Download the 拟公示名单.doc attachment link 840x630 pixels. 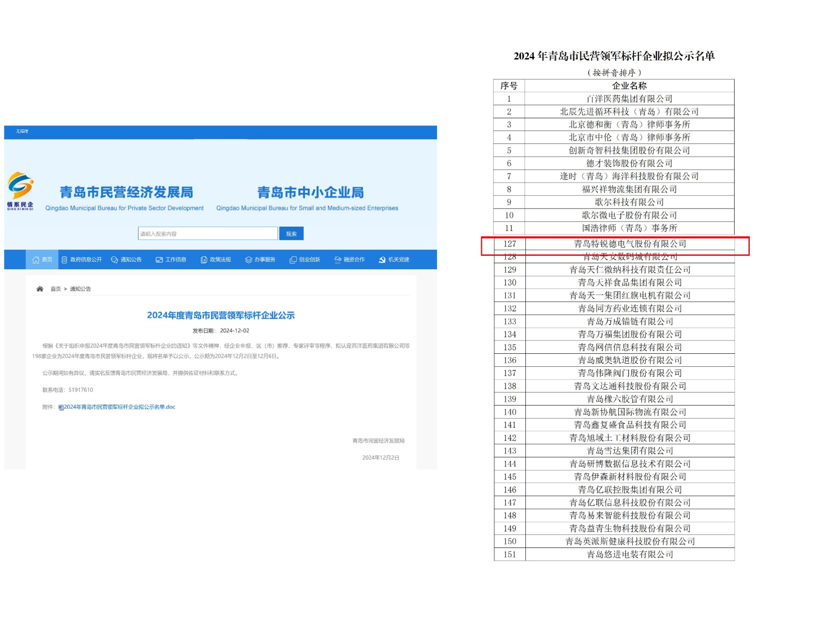coord(119,407)
